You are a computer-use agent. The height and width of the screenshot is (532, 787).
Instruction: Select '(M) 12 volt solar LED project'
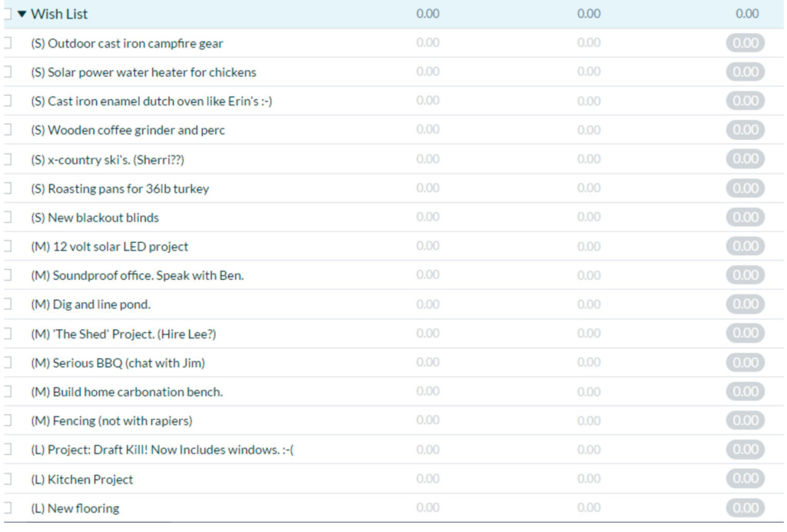pyautogui.click(x=109, y=247)
